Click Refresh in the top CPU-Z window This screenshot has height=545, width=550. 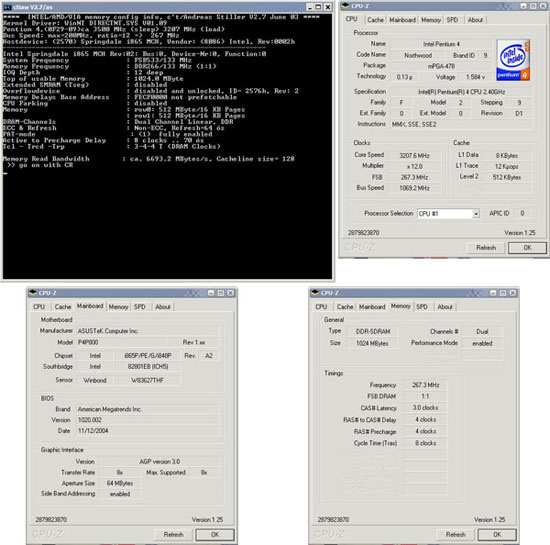[x=486, y=248]
